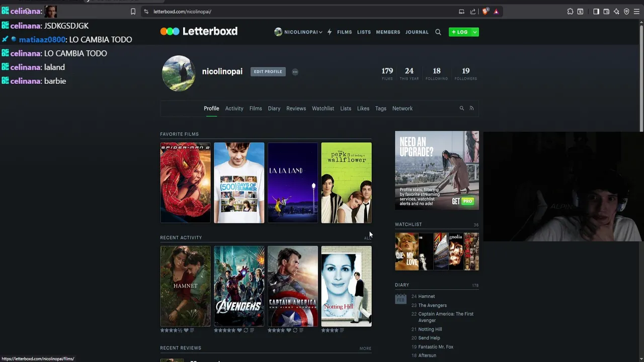644x362 pixels.
Task: Open the Aftersun diary entry
Action: pyautogui.click(x=427, y=355)
